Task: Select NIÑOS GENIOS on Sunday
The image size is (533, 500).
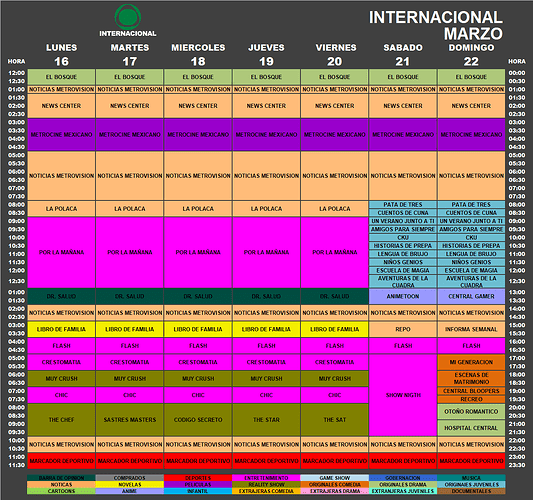Action: click(x=471, y=262)
